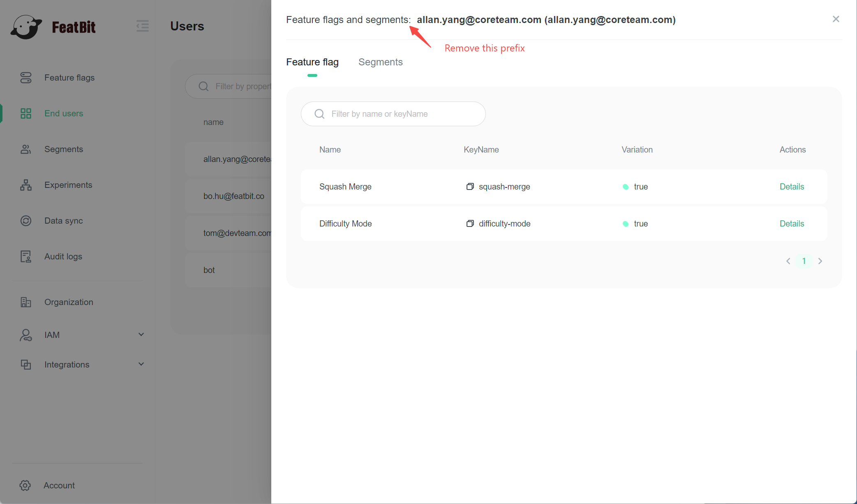Collapse the sidebar using the collapse icon
Viewport: 857px width, 504px height.
[142, 25]
